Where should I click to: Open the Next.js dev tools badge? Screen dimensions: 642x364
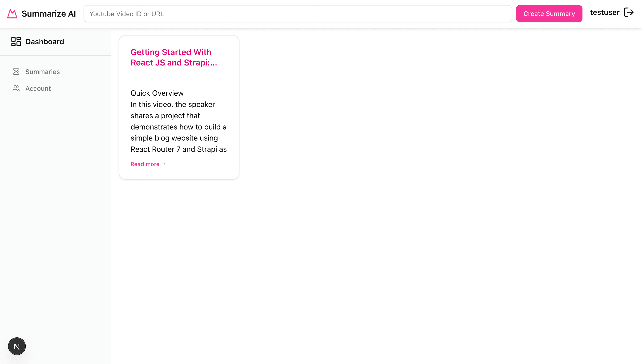[17, 346]
